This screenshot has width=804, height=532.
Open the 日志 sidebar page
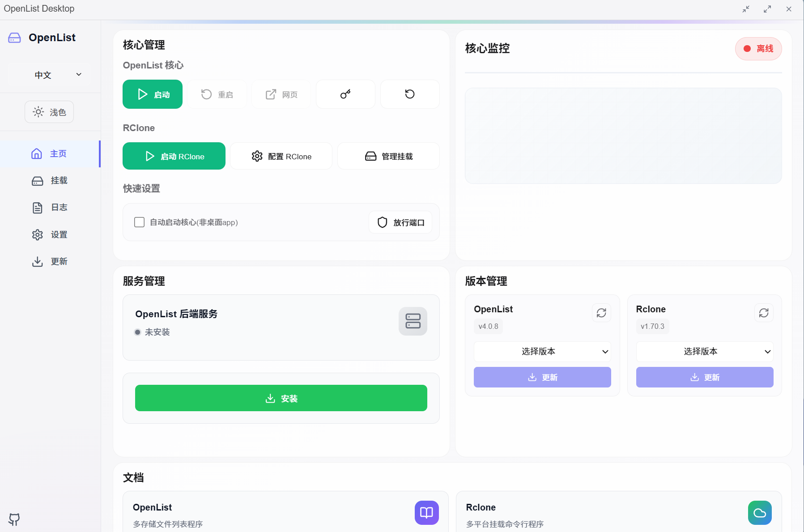50,208
